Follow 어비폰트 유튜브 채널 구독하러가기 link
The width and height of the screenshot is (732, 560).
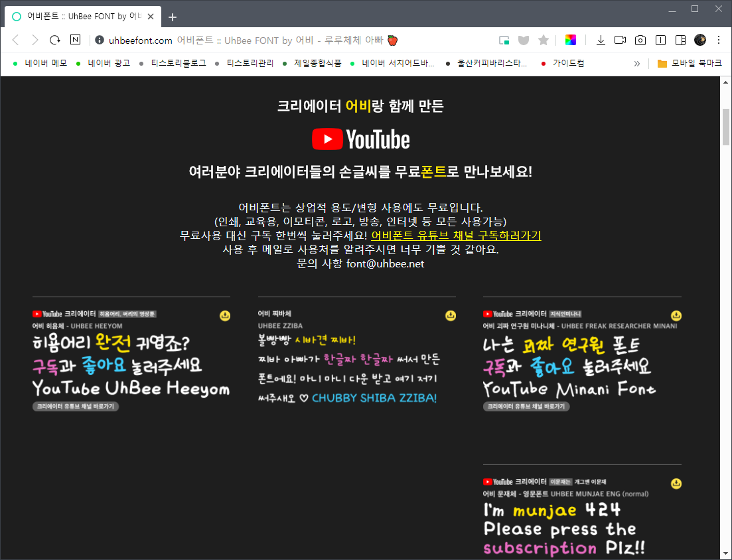click(456, 235)
